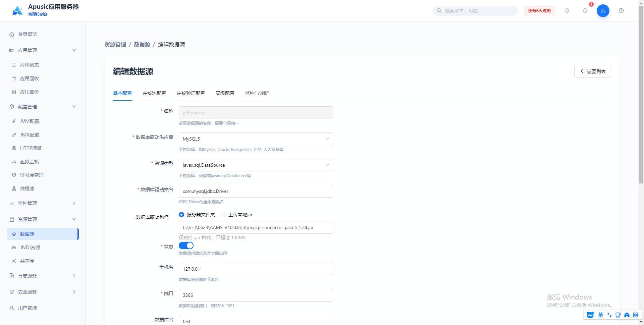The height and width of the screenshot is (325, 644).
Task: Toggle the 状态 enable switch
Action: point(186,246)
